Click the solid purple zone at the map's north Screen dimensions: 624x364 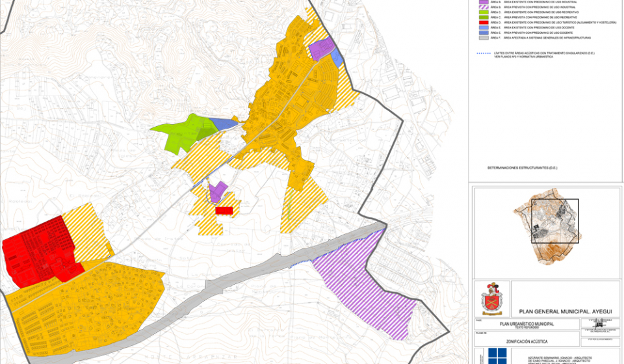[x=320, y=50]
